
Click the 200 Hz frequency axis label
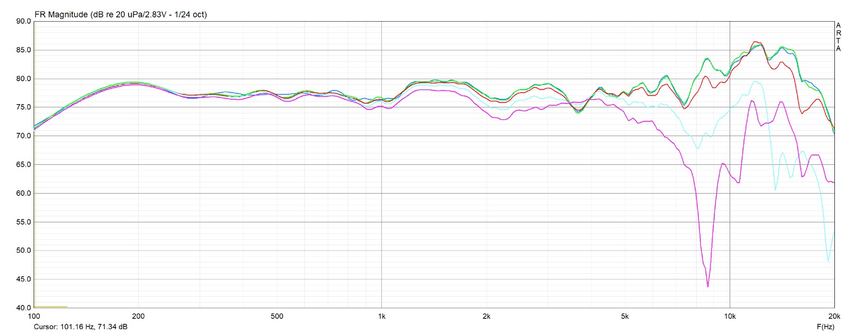[x=138, y=316]
